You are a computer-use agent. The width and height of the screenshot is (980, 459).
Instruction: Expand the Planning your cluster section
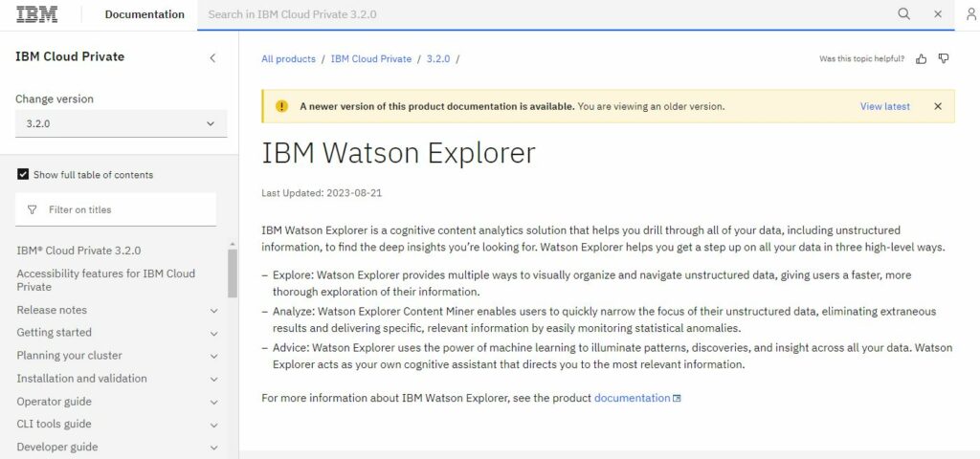click(213, 356)
